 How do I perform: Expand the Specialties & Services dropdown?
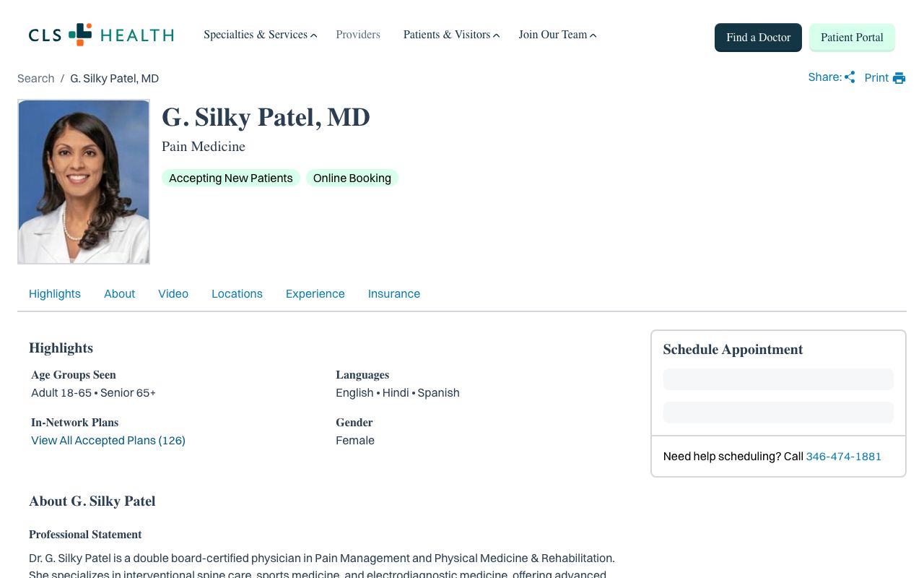click(260, 35)
